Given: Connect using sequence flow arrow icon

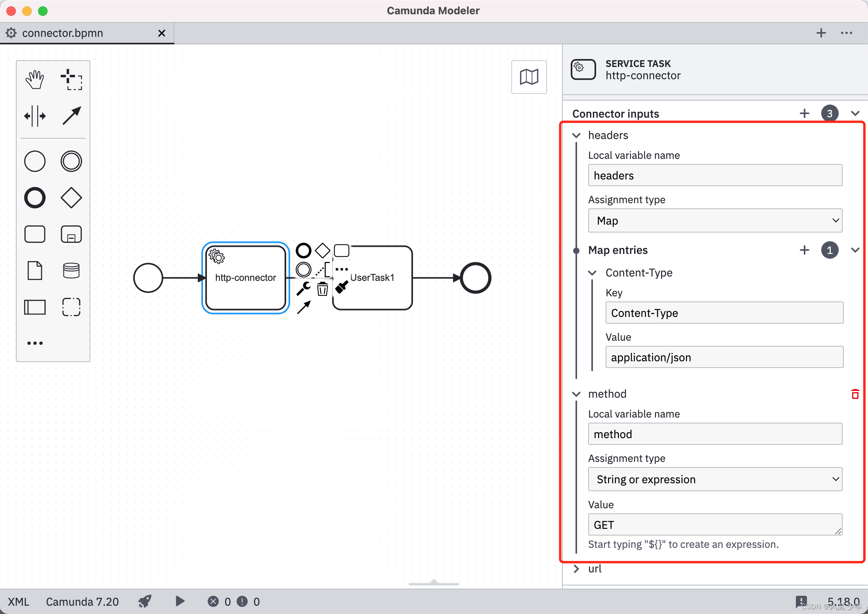Looking at the screenshot, I should (304, 307).
